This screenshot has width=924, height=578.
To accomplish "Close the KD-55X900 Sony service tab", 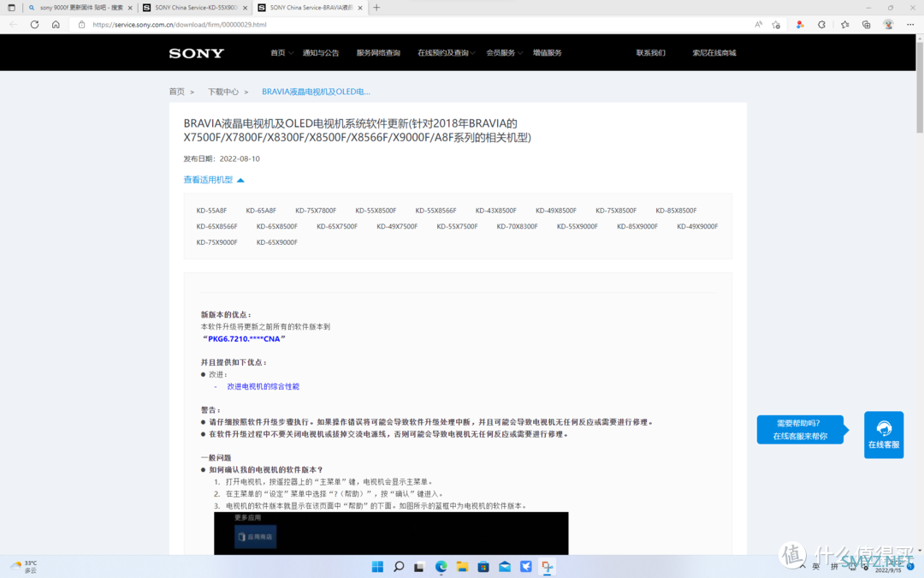I will (x=246, y=8).
